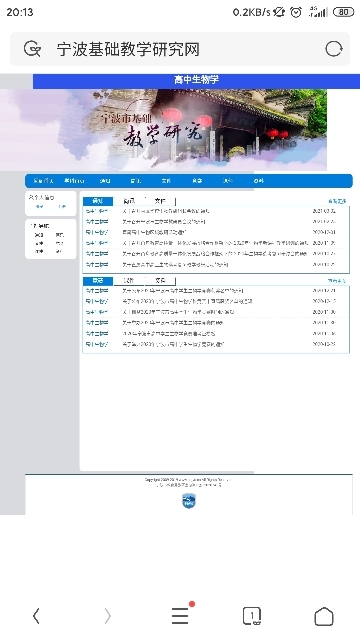Tap the browser home icon

(324, 616)
